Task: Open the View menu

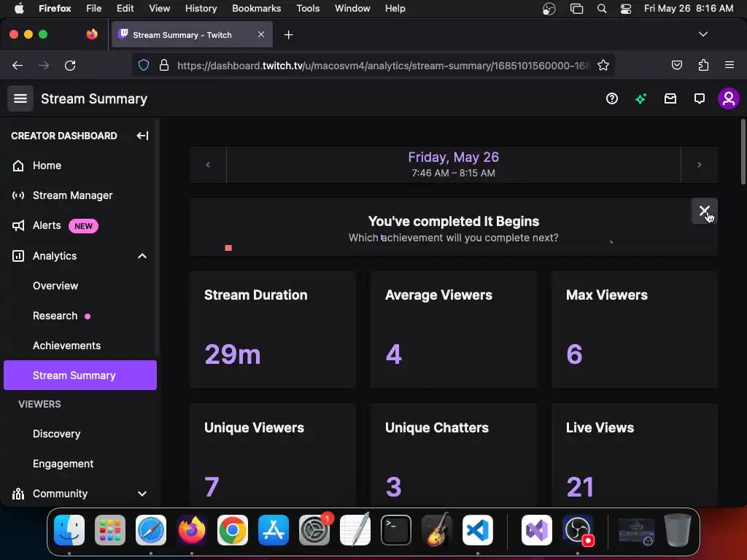Action: [159, 9]
